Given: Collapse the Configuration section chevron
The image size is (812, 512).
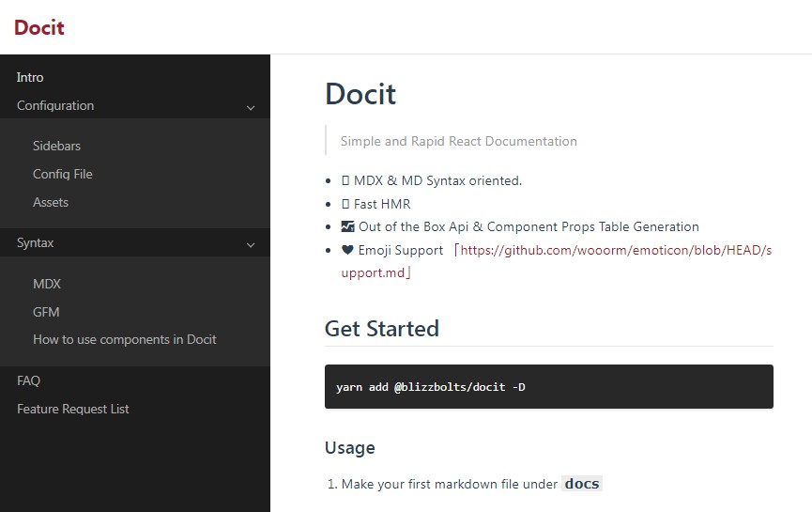Looking at the screenshot, I should pyautogui.click(x=251, y=108).
